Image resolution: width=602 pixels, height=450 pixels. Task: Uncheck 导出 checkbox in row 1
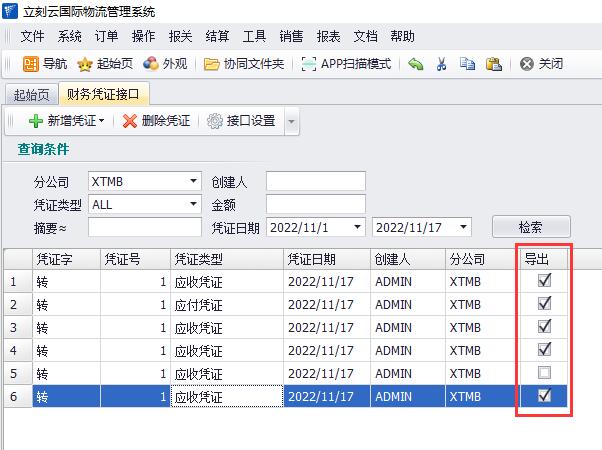(545, 281)
